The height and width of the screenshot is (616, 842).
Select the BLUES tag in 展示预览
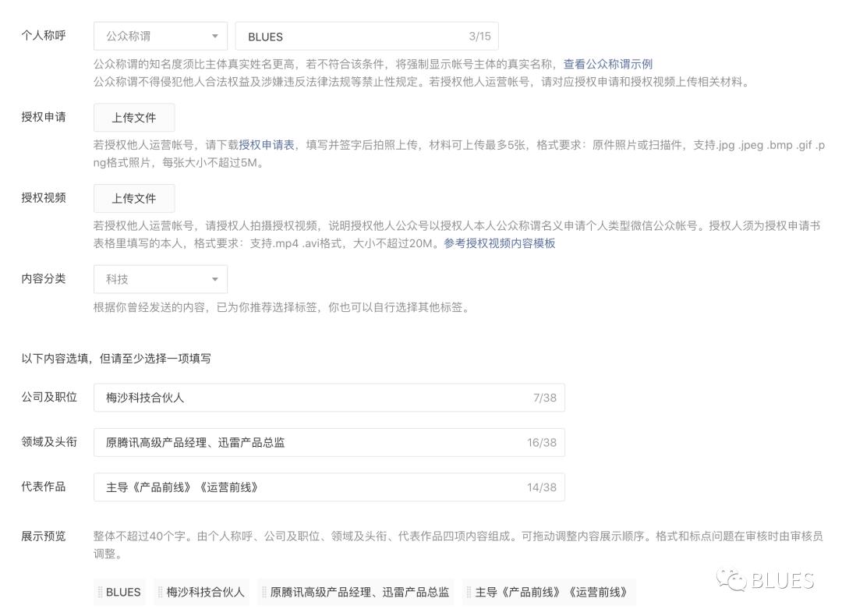[x=121, y=592]
